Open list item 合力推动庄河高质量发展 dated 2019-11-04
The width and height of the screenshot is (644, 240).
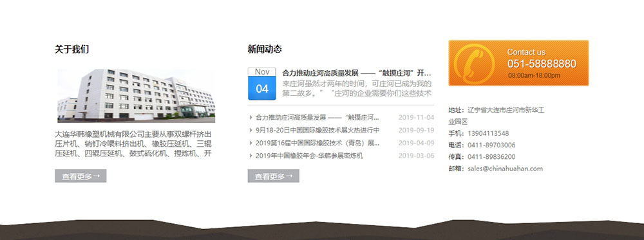[317, 118]
